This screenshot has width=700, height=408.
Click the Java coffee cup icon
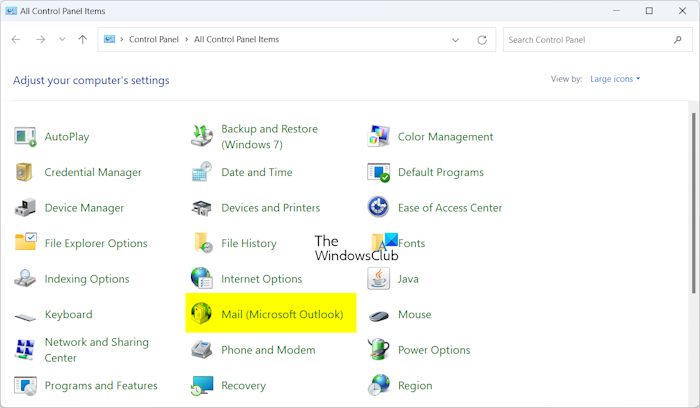point(379,279)
